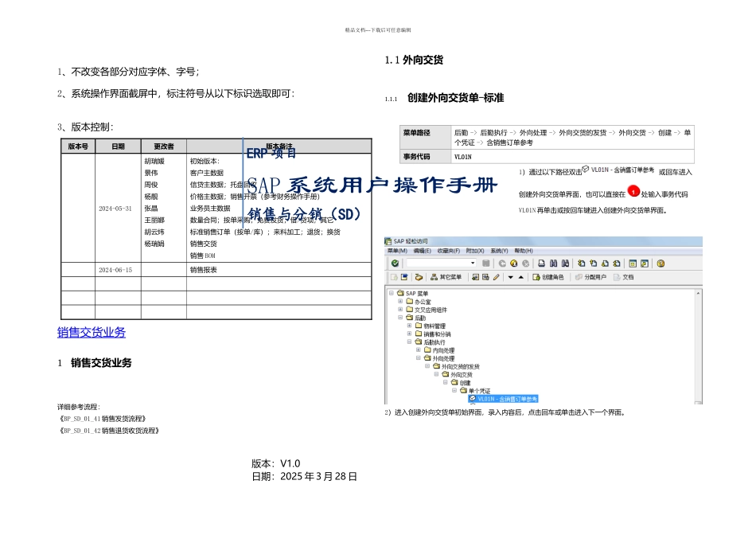Collapse the 后勤 folder node
This screenshot has height=535, width=756.
(400, 318)
